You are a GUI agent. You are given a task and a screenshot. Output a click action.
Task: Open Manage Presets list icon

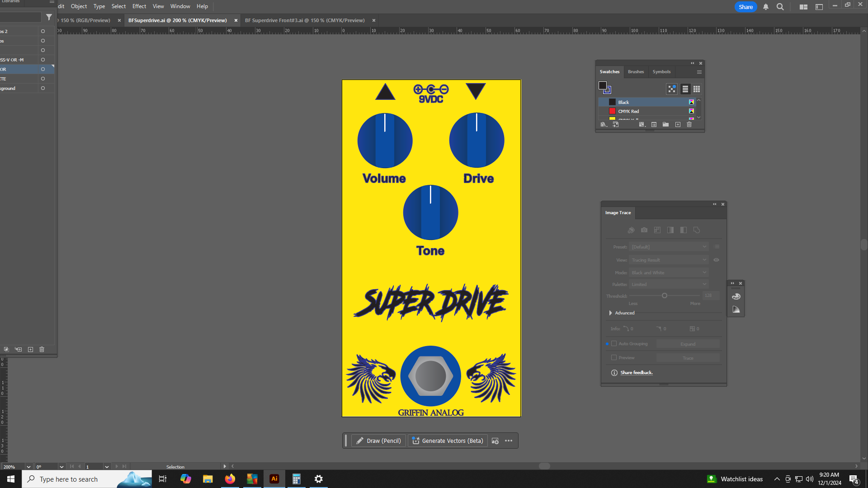click(717, 247)
